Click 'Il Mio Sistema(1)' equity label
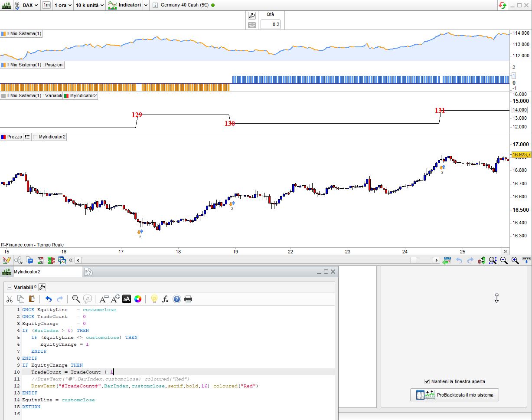 (x=21, y=33)
